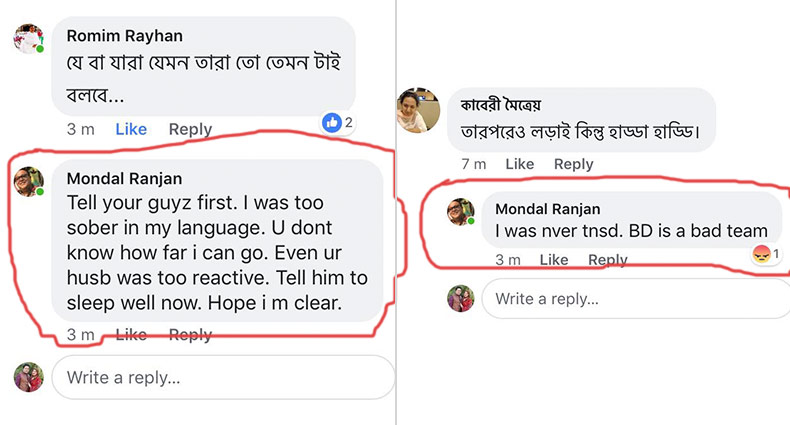Open Romim Rayhan's profile picture
Image resolution: width=790 pixels, height=425 pixels.
coord(27,38)
